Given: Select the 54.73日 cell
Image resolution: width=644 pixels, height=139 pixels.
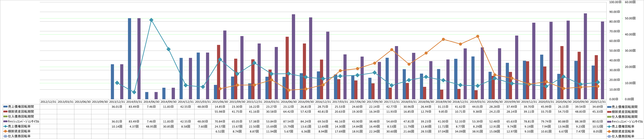Looking at the screenshot, I should click(x=563, y=112).
